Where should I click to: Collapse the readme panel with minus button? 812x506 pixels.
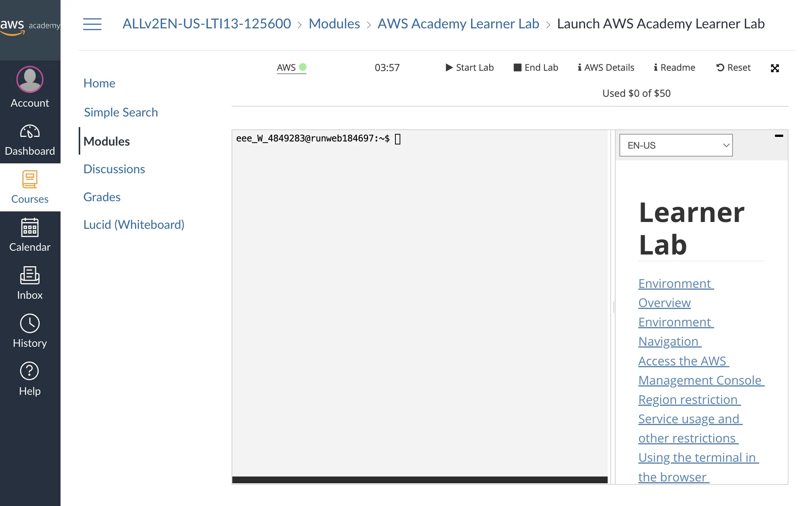(779, 136)
